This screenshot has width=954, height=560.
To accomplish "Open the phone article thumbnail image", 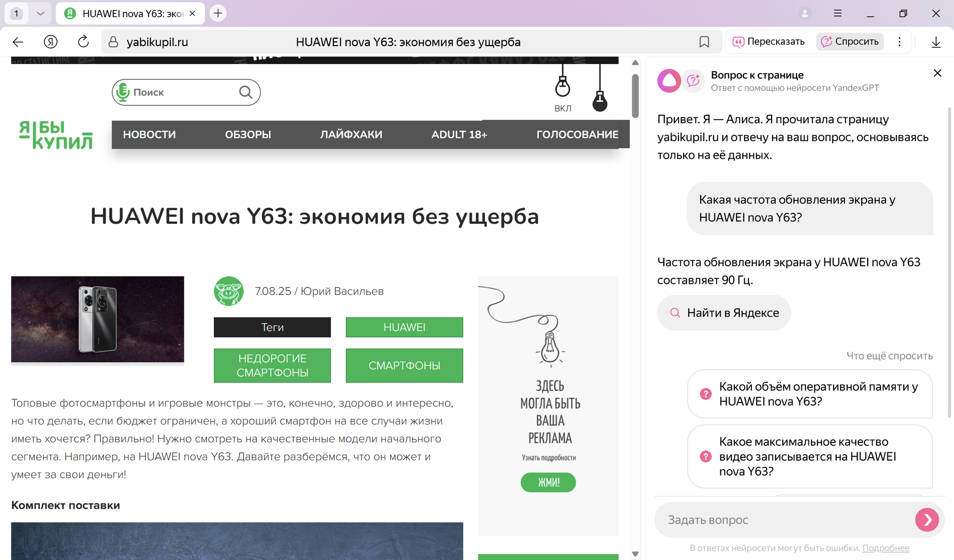I will click(x=97, y=319).
